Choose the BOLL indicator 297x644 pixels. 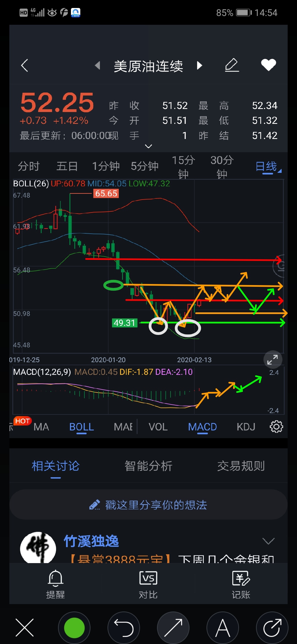(x=81, y=427)
